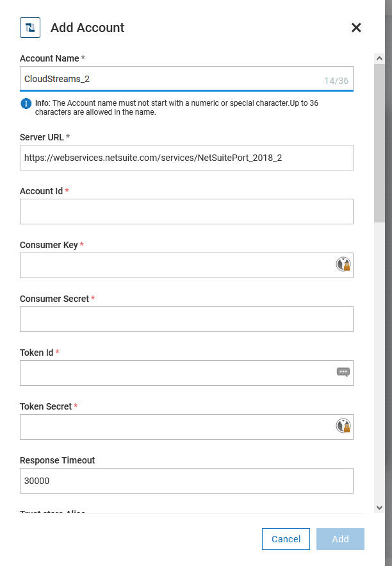Click the Add button
This screenshot has width=392, height=566.
click(340, 539)
